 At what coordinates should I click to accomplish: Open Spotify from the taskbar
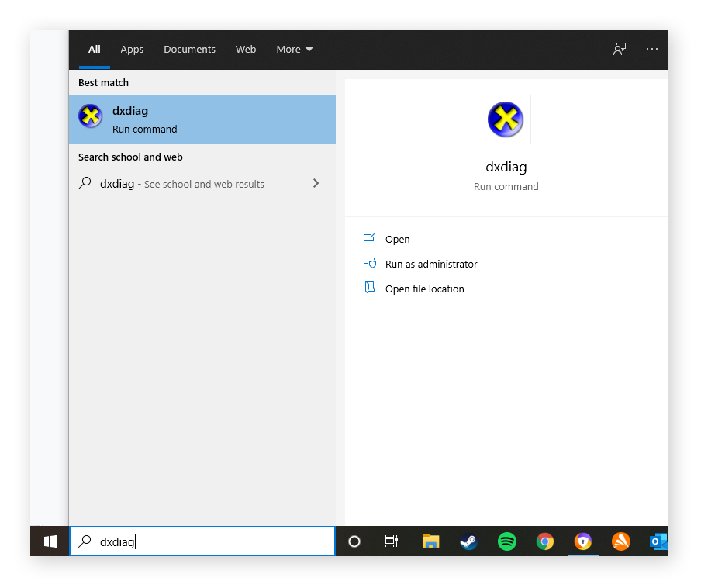(506, 541)
